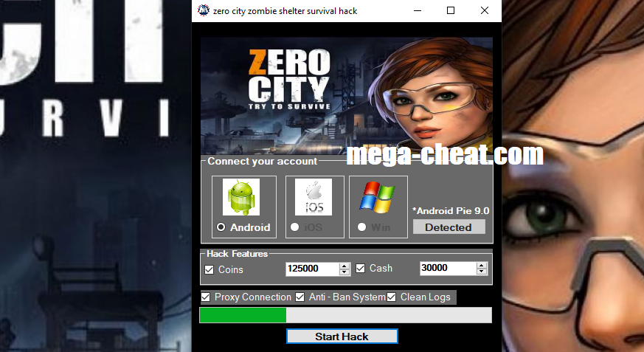Decrease Coins value with down arrow

pos(344,272)
